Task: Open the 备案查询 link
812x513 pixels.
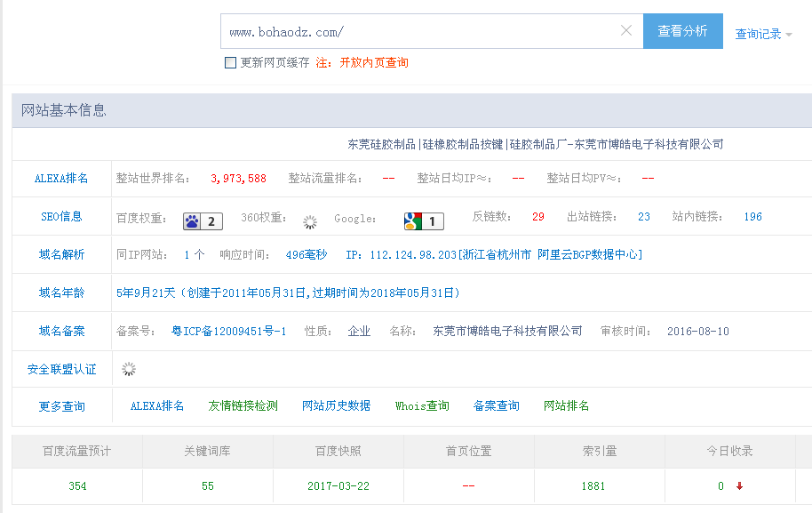Action: (496, 406)
